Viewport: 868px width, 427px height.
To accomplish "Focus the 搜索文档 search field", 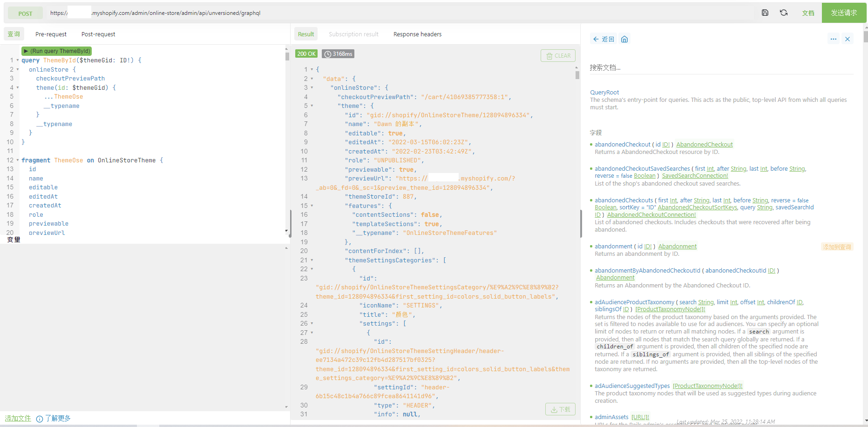I will pyautogui.click(x=721, y=68).
